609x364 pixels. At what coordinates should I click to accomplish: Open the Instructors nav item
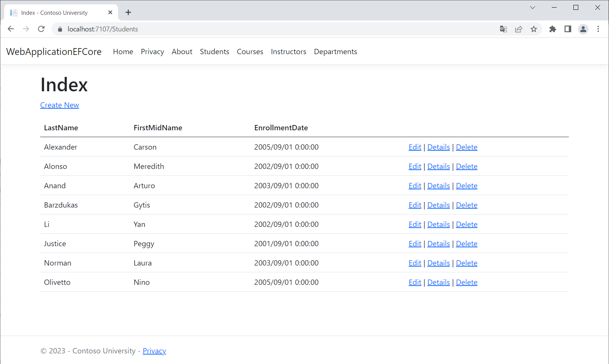click(x=288, y=52)
